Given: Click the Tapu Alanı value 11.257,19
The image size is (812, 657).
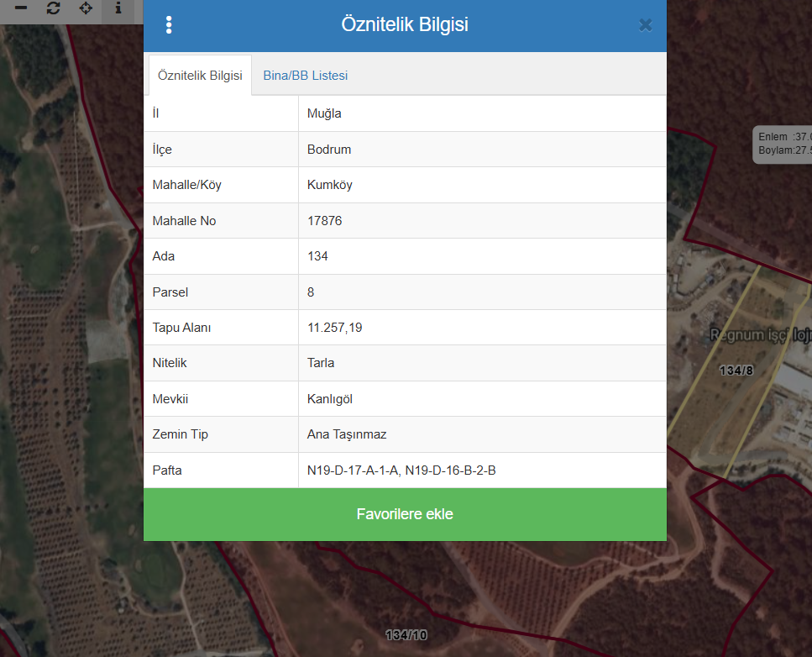Looking at the screenshot, I should point(334,328).
